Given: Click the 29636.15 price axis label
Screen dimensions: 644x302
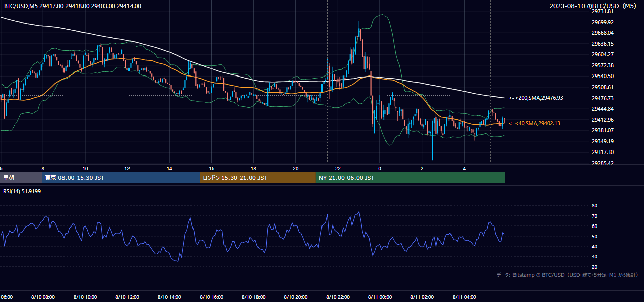Looking at the screenshot, I should [602, 44].
